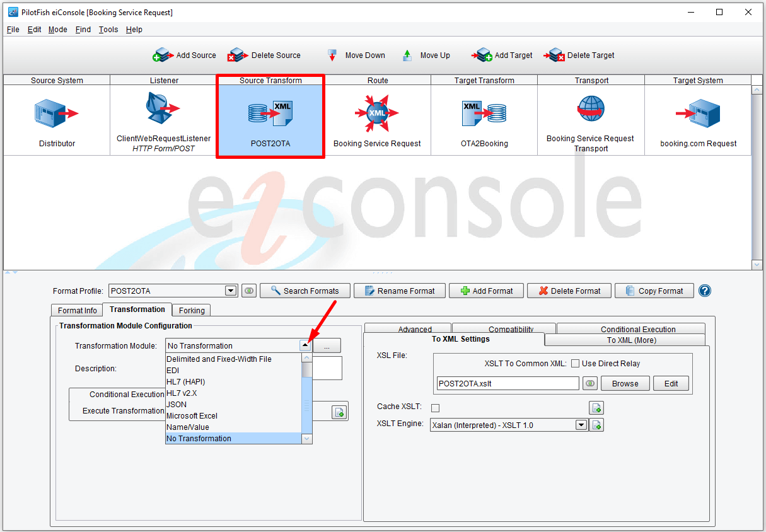This screenshot has height=532, width=766.
Task: Choose No Transformation in the list
Action: [234, 439]
